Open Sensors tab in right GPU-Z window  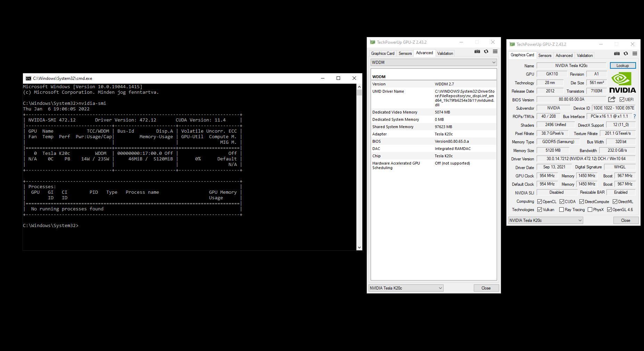[545, 56]
